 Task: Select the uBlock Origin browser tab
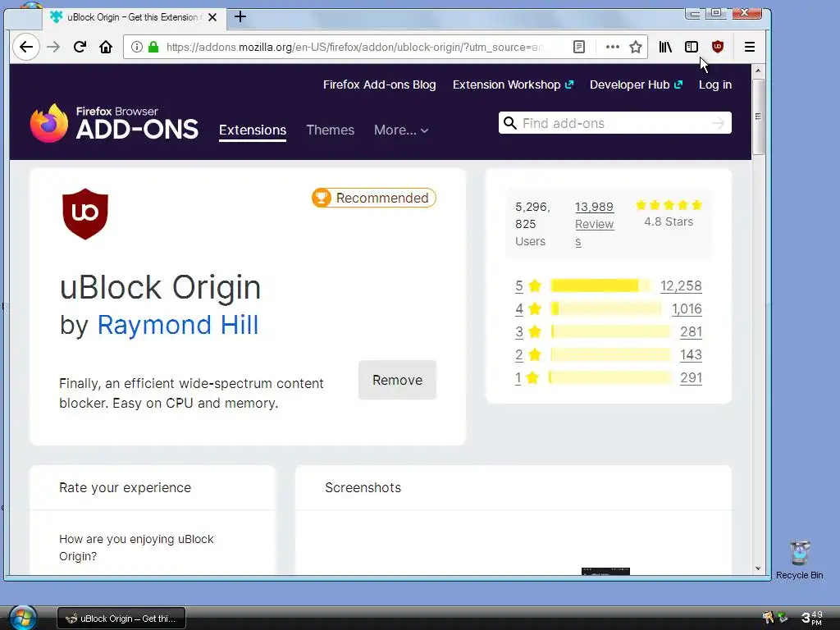click(x=134, y=17)
